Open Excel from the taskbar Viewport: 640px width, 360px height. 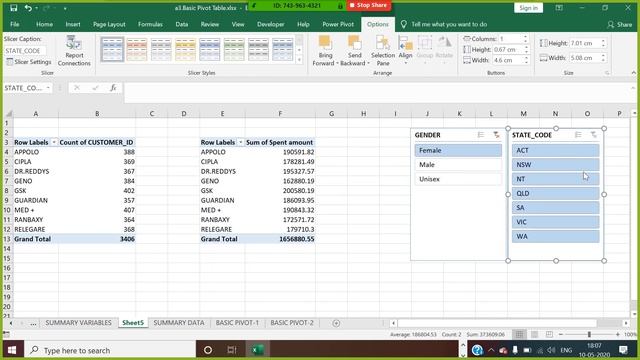click(257, 350)
